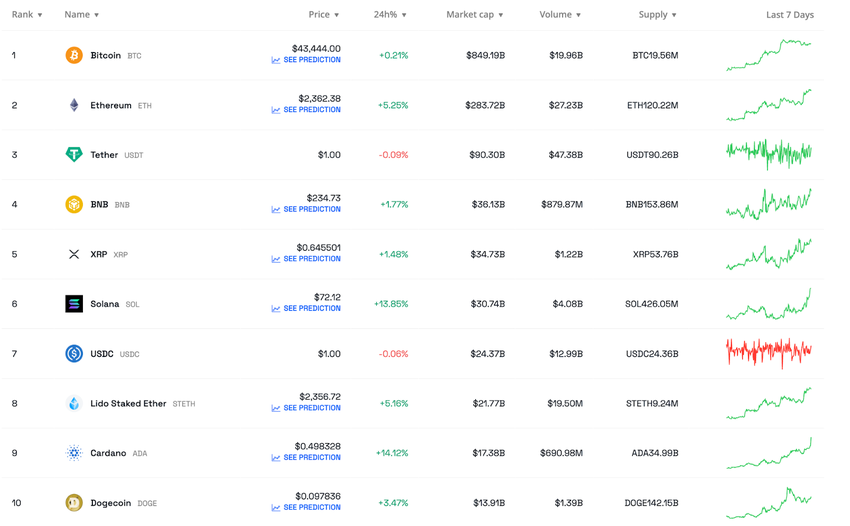Select the supply value DOGE142.15B
Viewport: 850px width, 526px height.
651,503
